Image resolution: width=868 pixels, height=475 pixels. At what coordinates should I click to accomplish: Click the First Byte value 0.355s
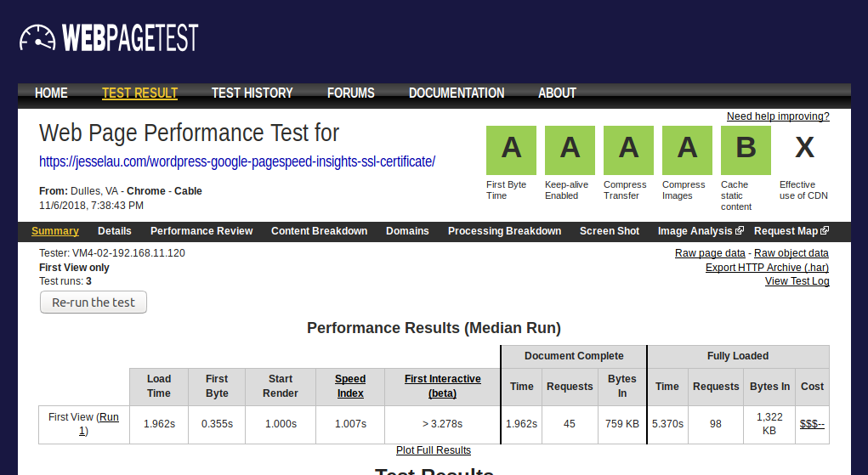click(x=217, y=424)
